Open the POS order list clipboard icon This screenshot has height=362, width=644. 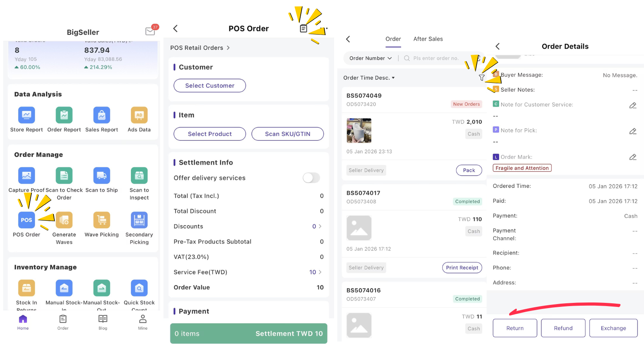pyautogui.click(x=303, y=29)
